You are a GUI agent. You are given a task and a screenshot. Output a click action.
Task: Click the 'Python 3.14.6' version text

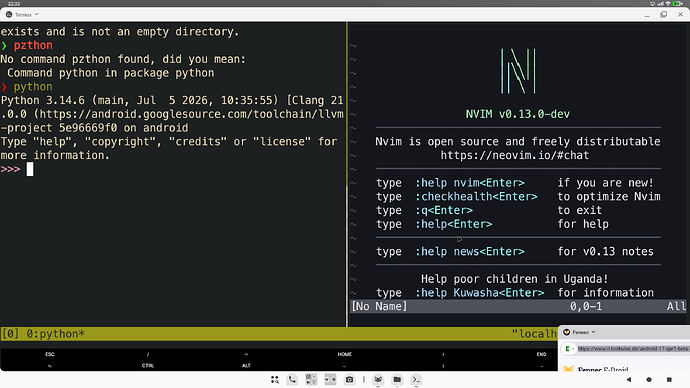(43, 100)
